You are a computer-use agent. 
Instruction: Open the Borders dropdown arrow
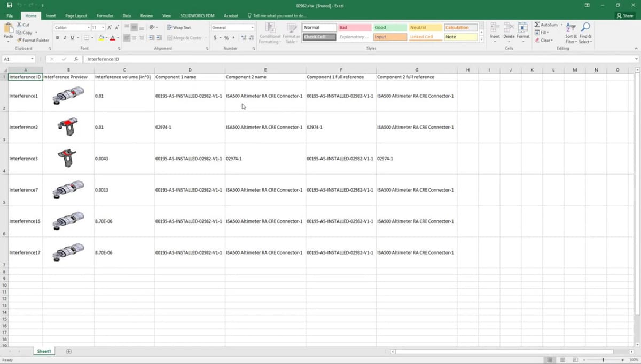coord(92,38)
